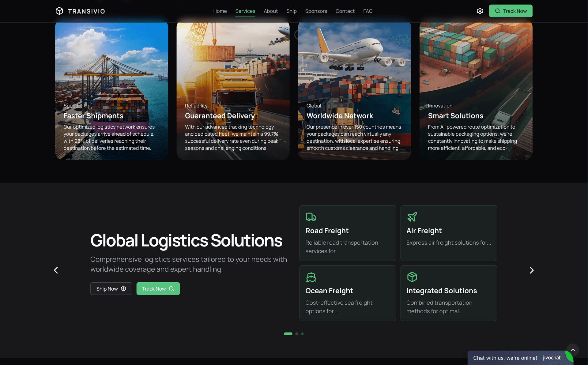The image size is (588, 365).
Task: Open the settings gear in header
Action: tap(480, 11)
